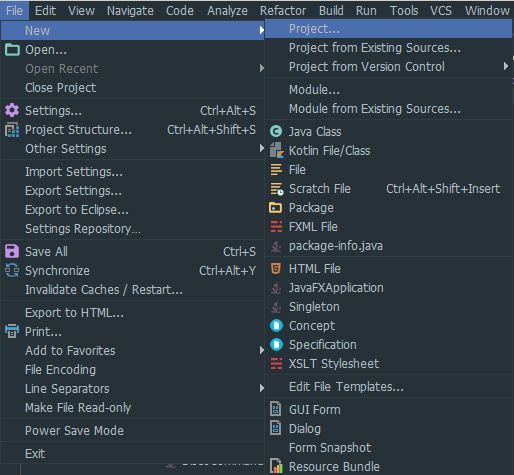Open the Navigate menu
514x475 pixels.
click(130, 11)
